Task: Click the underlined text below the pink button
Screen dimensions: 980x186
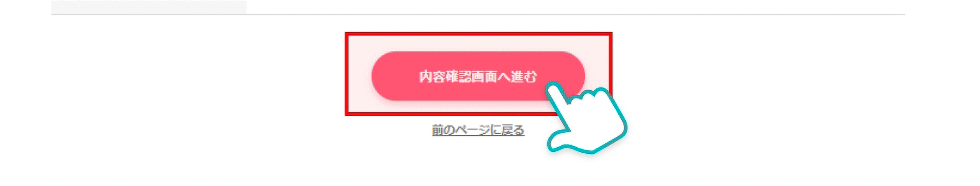Action: 478,130
